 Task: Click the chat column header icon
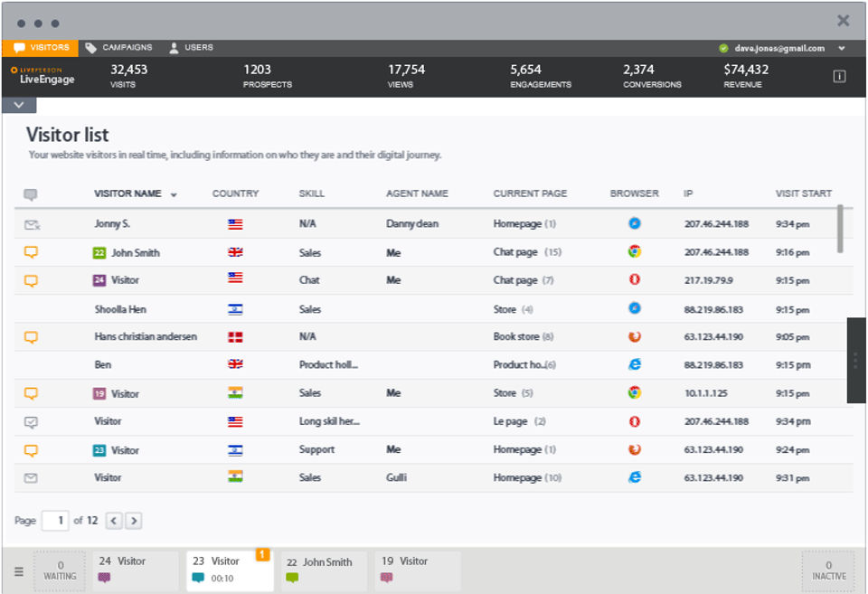(x=31, y=194)
